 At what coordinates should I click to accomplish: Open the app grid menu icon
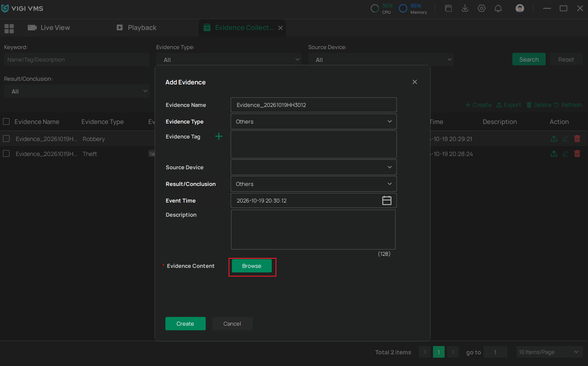(9, 28)
